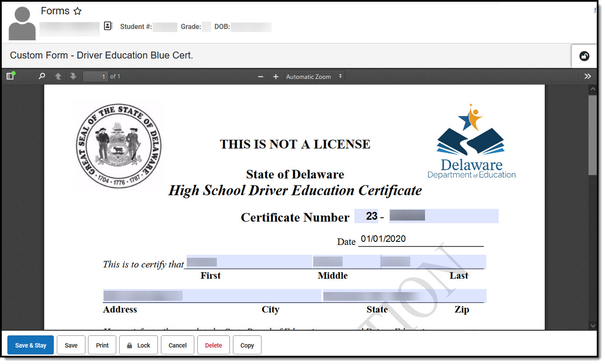Click the 'This is to certify that' text

pos(144,264)
